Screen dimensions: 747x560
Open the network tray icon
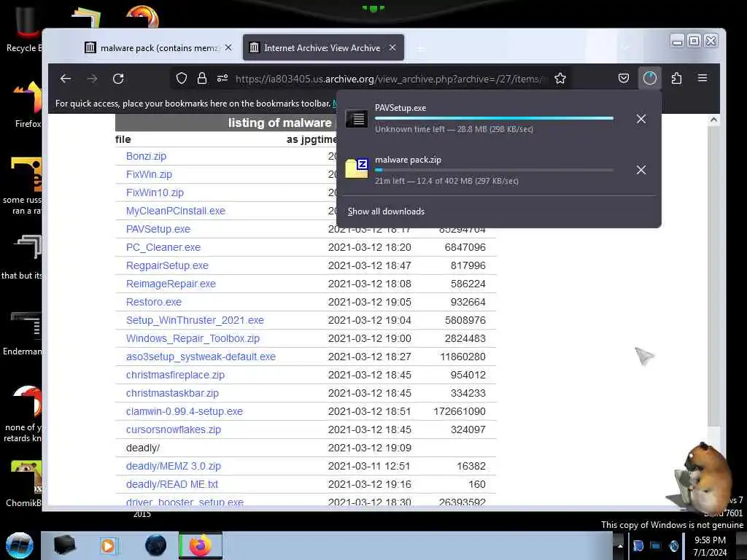656,545
